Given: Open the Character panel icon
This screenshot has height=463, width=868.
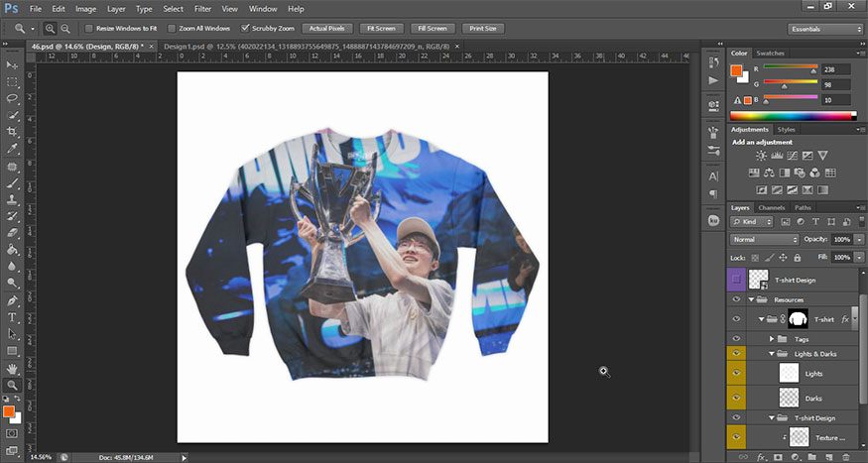Looking at the screenshot, I should (713, 177).
